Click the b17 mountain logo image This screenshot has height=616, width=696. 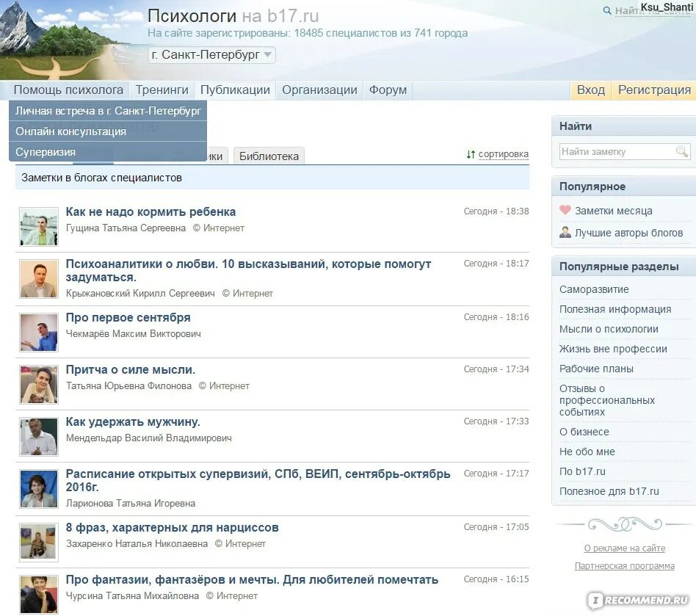click(x=71, y=40)
